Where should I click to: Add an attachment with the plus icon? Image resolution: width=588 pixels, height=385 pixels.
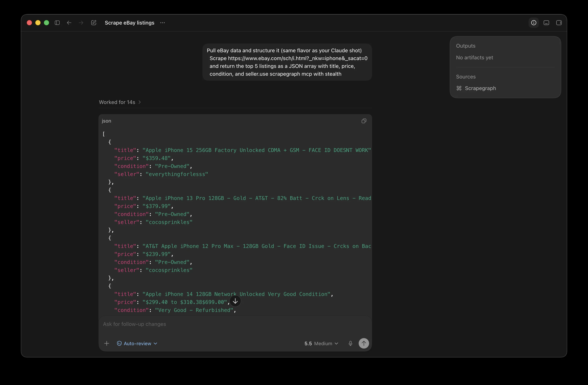[107, 343]
